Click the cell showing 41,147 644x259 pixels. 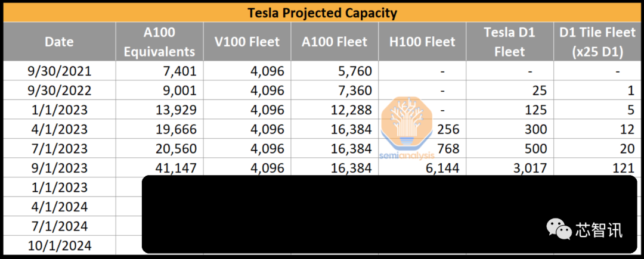point(159,168)
